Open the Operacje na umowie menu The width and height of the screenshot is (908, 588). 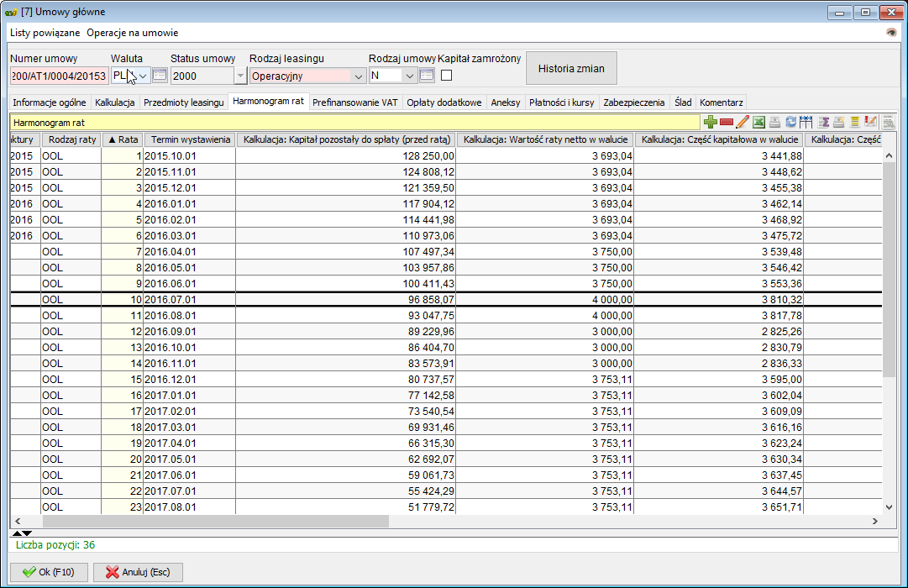pos(132,33)
